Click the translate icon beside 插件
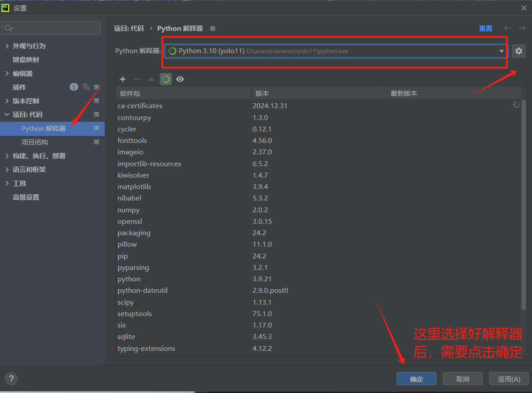The height and width of the screenshot is (393, 532). (x=86, y=87)
